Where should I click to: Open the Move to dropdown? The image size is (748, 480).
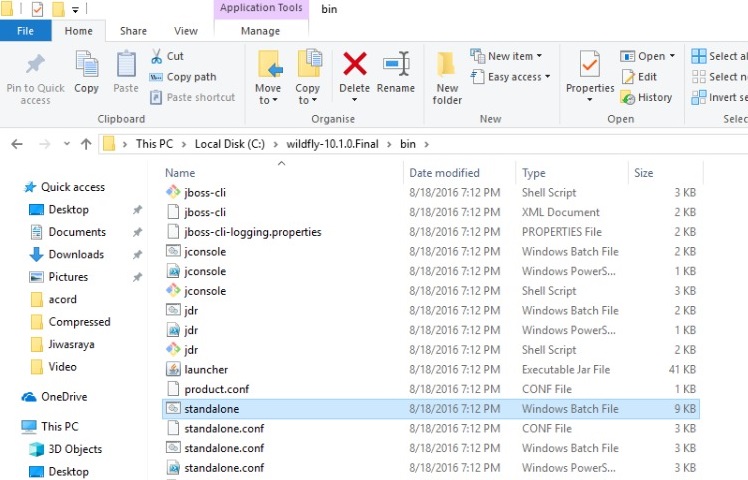click(268, 94)
